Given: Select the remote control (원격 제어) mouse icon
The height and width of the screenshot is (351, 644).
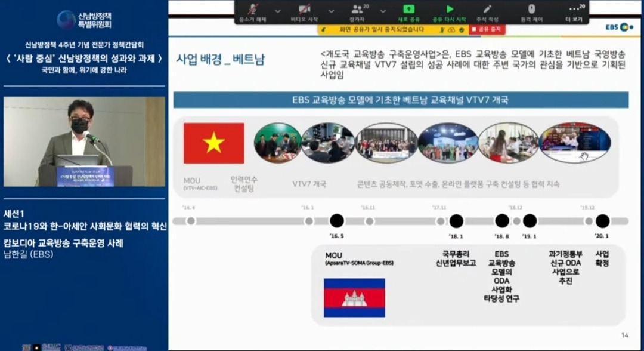Looking at the screenshot, I should coord(531,13).
